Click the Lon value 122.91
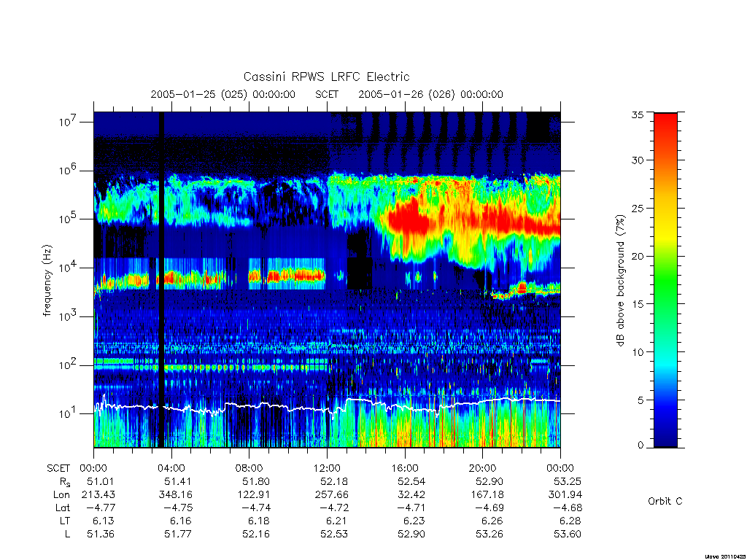Screen dimensions: 747x560 click(254, 495)
